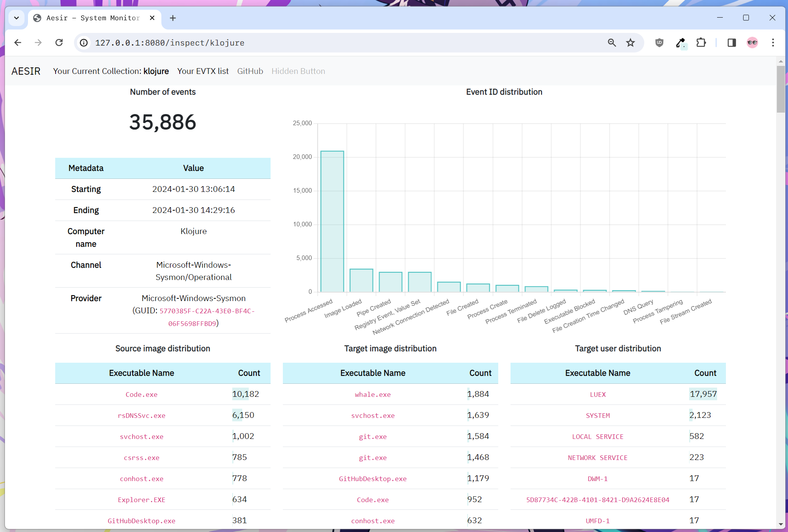This screenshot has width=788, height=532.
Task: Bookmark this page with star icon
Action: (x=630, y=43)
